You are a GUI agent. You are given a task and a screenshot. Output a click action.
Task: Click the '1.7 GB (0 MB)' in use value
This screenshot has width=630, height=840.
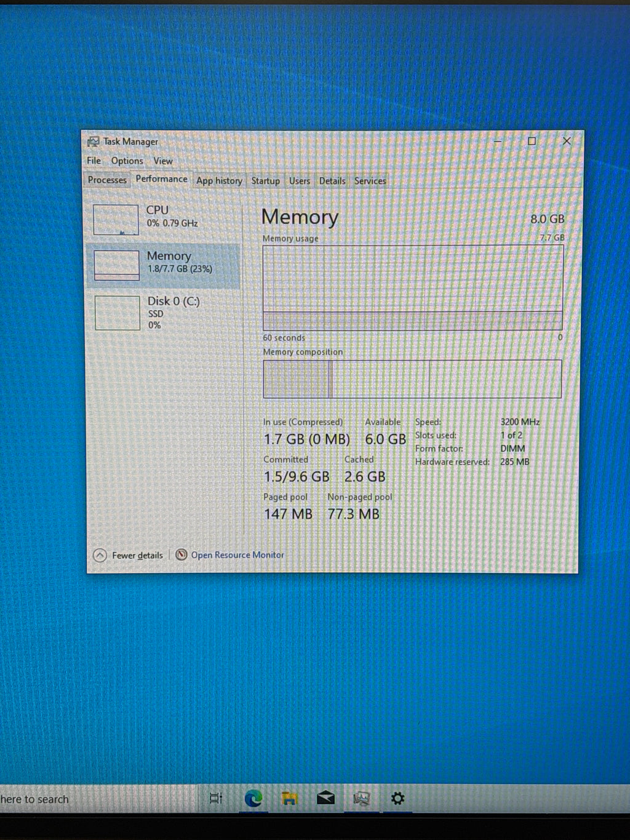[306, 439]
